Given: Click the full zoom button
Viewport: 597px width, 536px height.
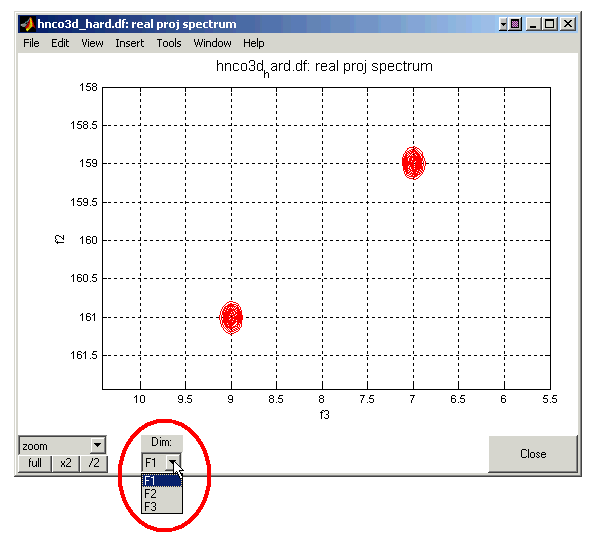Looking at the screenshot, I should [35, 463].
